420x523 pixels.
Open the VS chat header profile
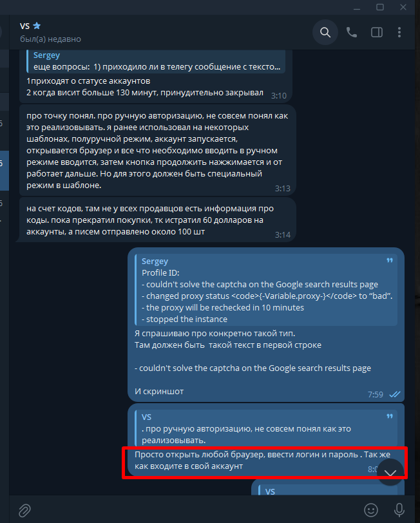(50, 32)
